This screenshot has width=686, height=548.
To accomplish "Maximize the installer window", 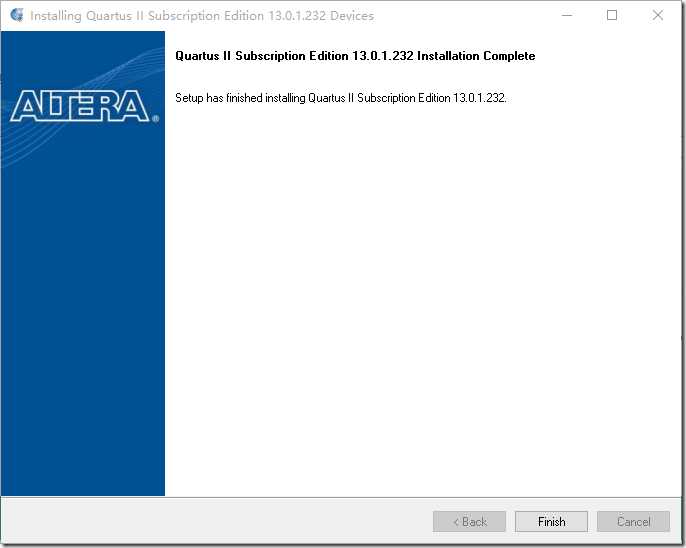I will 612,15.
